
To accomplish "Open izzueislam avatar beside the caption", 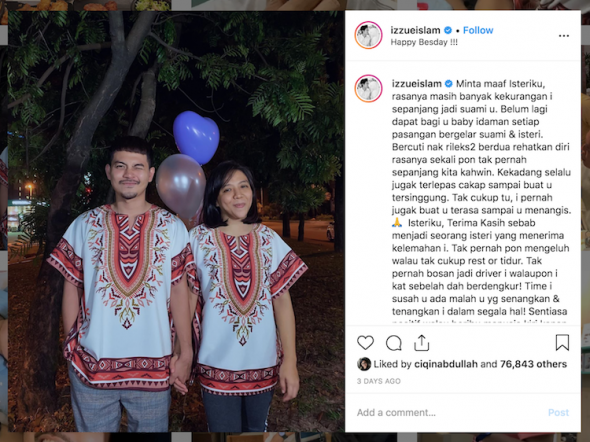I will pos(368,89).
